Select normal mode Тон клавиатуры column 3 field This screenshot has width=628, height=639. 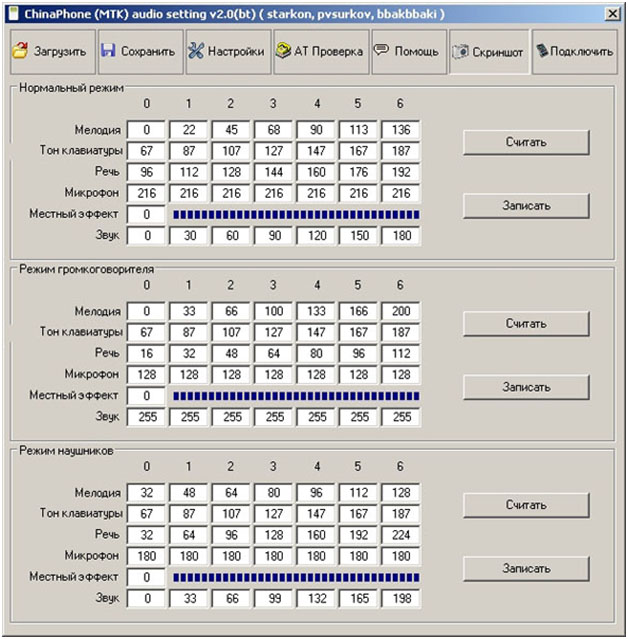click(x=273, y=151)
